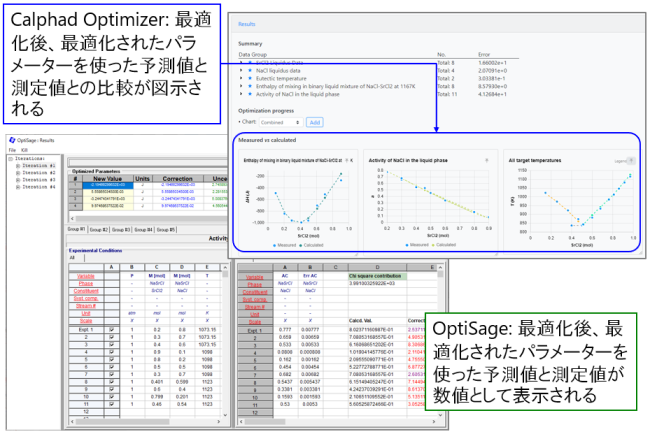Click the OptiSage application icon in title bar

click(12, 140)
